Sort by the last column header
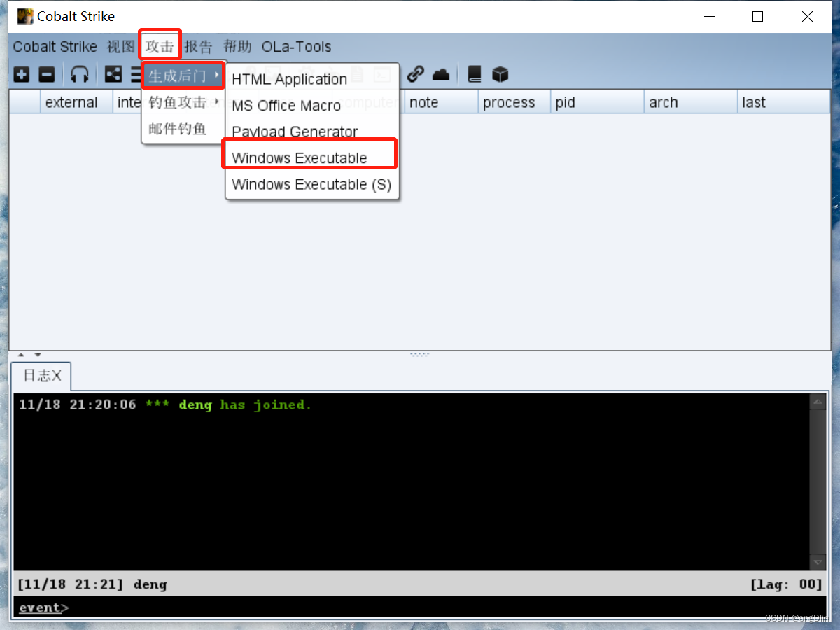Viewport: 840px width, 630px height. point(784,102)
